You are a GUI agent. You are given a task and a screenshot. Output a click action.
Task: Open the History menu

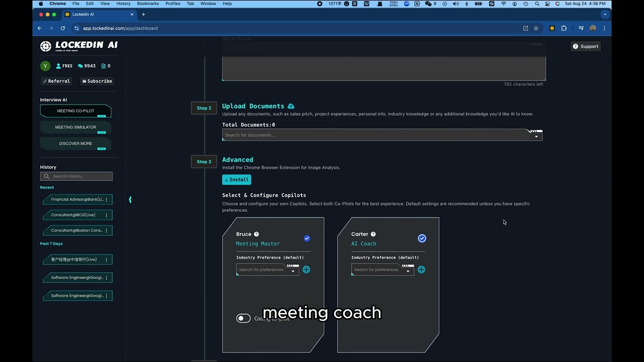123,4
